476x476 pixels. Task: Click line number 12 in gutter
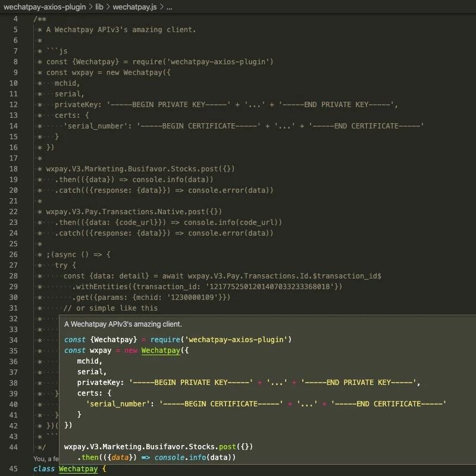13,105
